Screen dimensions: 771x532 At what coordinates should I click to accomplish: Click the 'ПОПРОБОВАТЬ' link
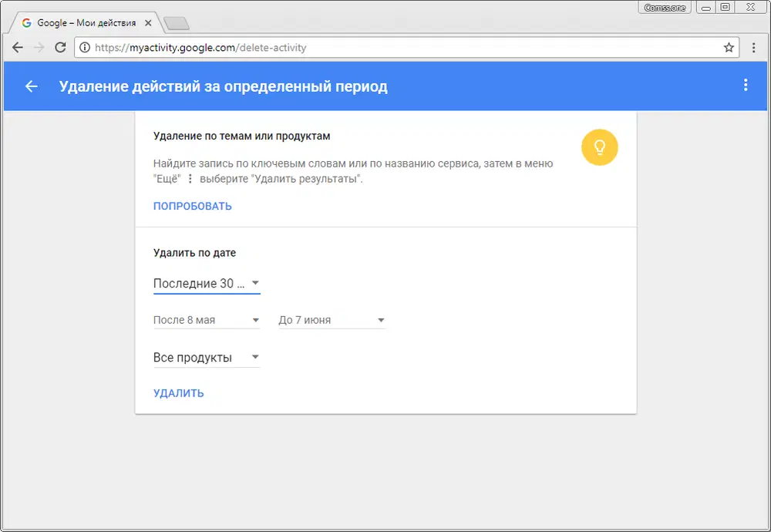[192, 206]
